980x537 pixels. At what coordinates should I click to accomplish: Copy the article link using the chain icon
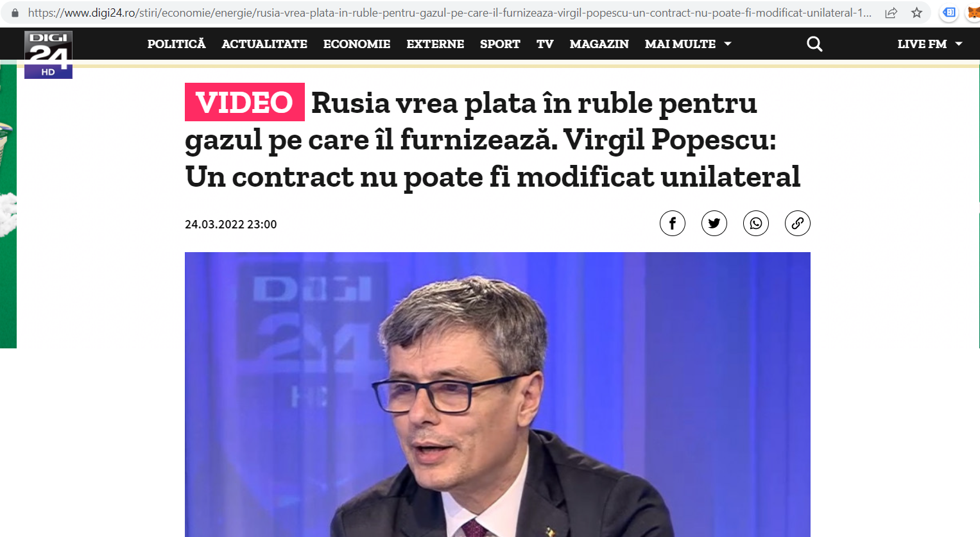point(798,223)
